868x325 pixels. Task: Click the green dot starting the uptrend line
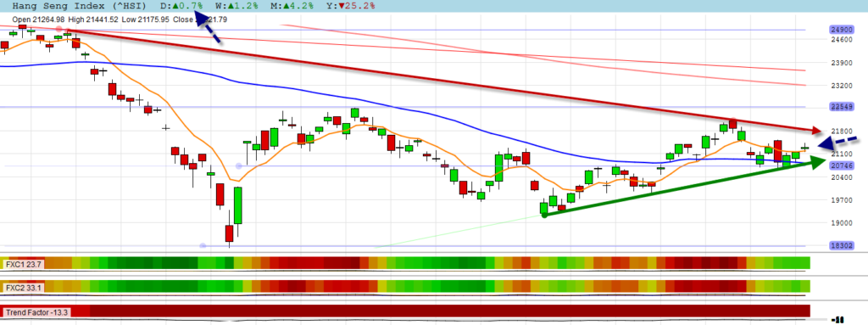(x=544, y=216)
